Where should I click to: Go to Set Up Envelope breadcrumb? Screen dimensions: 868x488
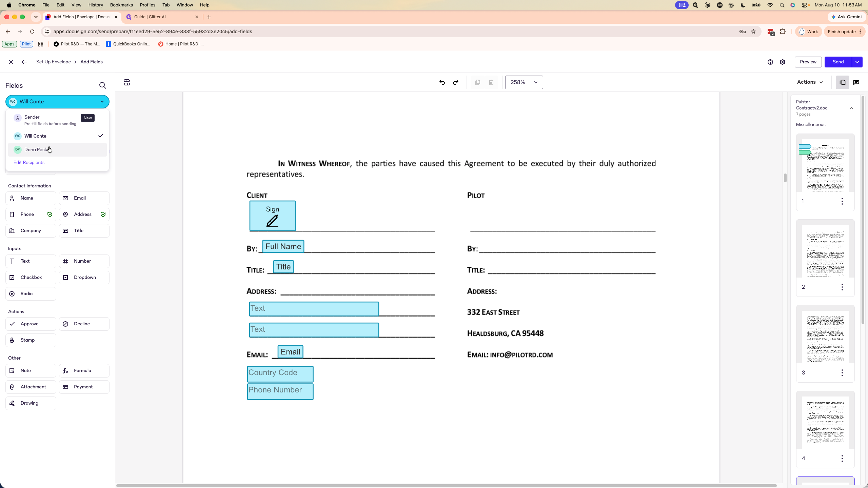click(x=54, y=62)
